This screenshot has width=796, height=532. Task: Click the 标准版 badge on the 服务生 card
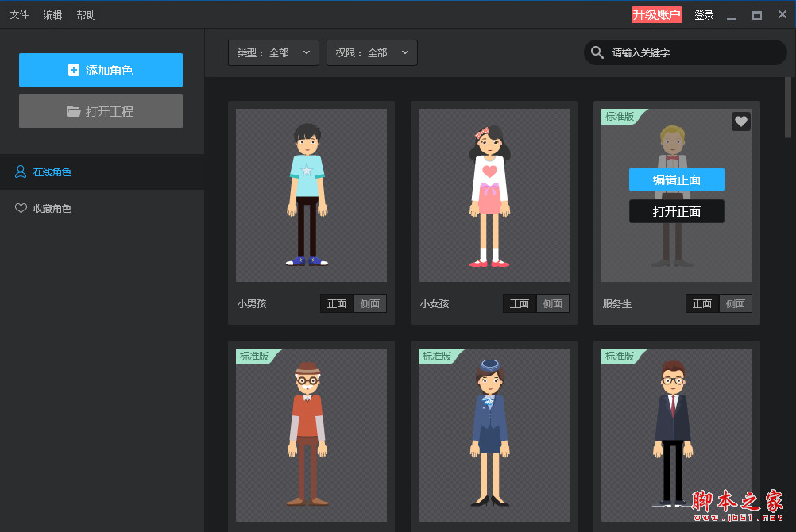[x=620, y=117]
